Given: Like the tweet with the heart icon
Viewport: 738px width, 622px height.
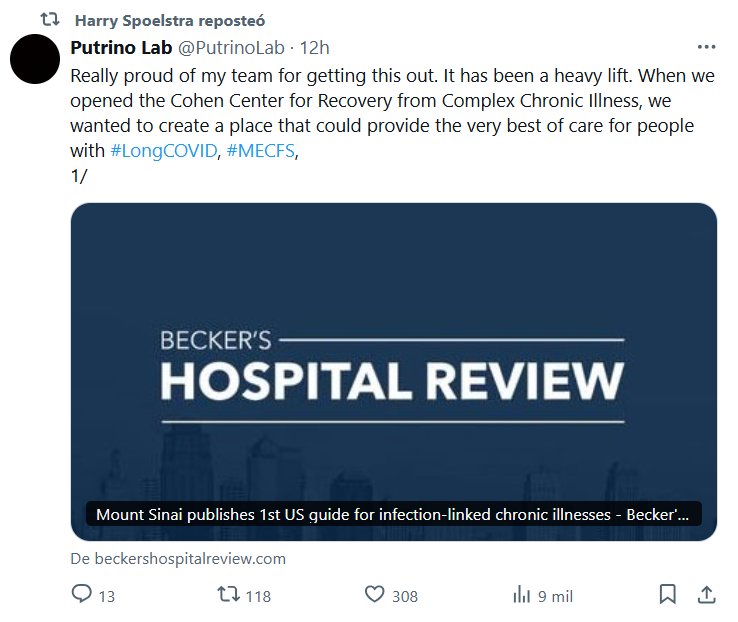Looking at the screenshot, I should click(x=375, y=594).
